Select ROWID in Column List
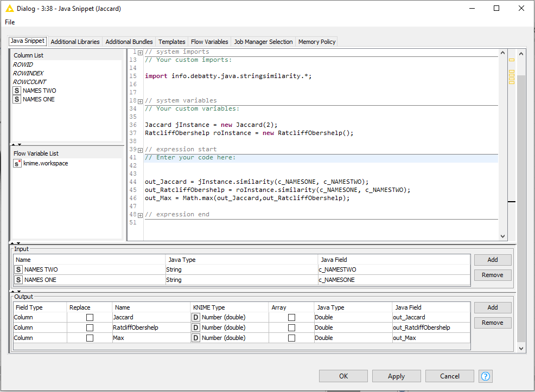Viewport: 535px width, 392px height. tap(23, 65)
